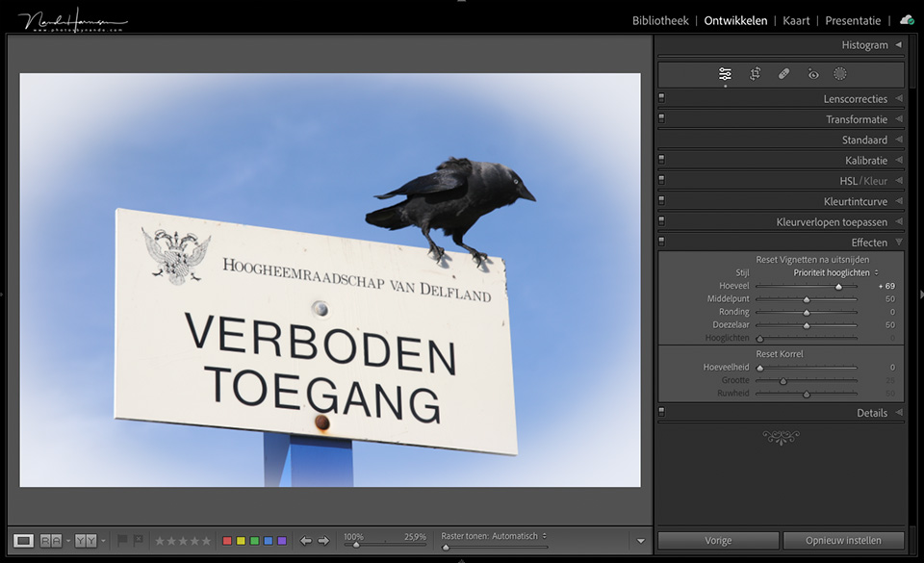Open the before/after view dropdown arrow
This screenshot has width=924, height=563.
click(103, 541)
